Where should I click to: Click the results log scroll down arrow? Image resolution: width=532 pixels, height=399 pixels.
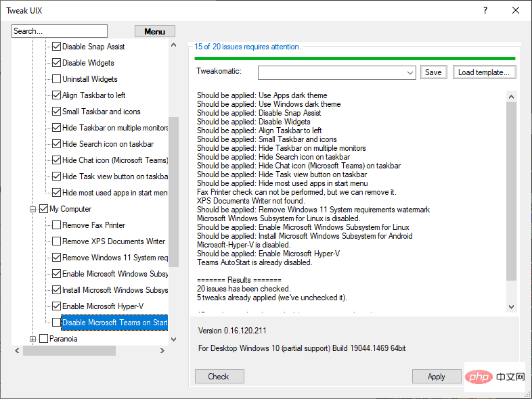(x=511, y=307)
